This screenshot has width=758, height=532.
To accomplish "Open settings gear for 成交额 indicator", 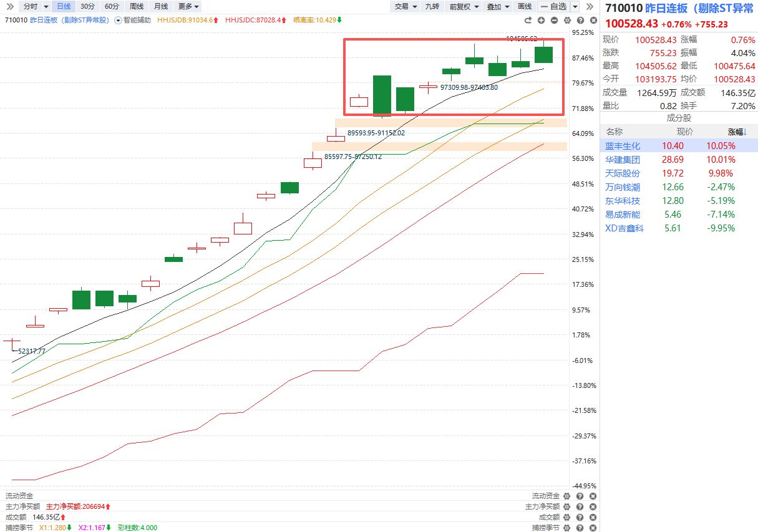I will point(566,517).
